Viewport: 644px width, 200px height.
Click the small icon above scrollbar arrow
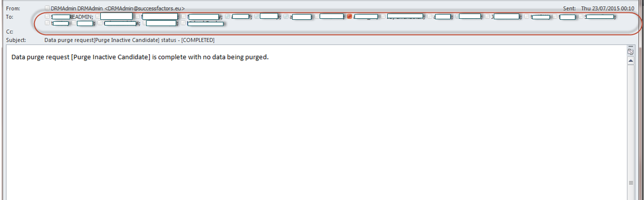tap(631, 51)
